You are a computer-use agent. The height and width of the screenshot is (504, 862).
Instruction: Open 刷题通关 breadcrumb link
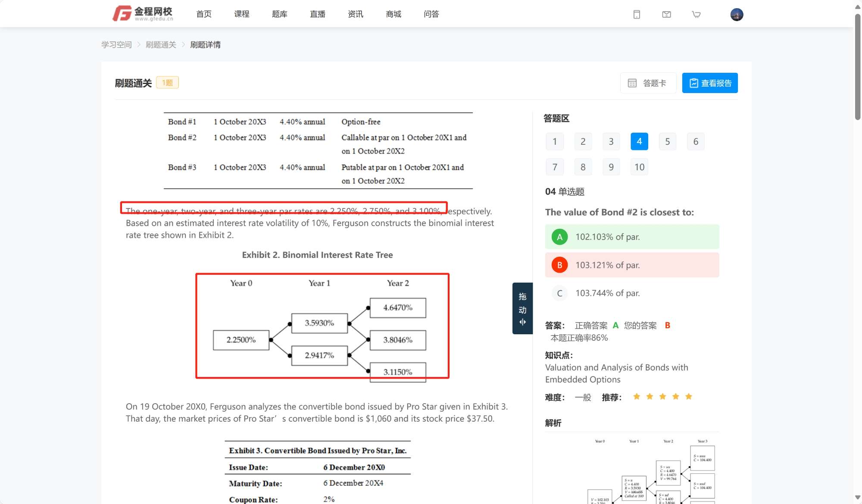[x=161, y=45]
